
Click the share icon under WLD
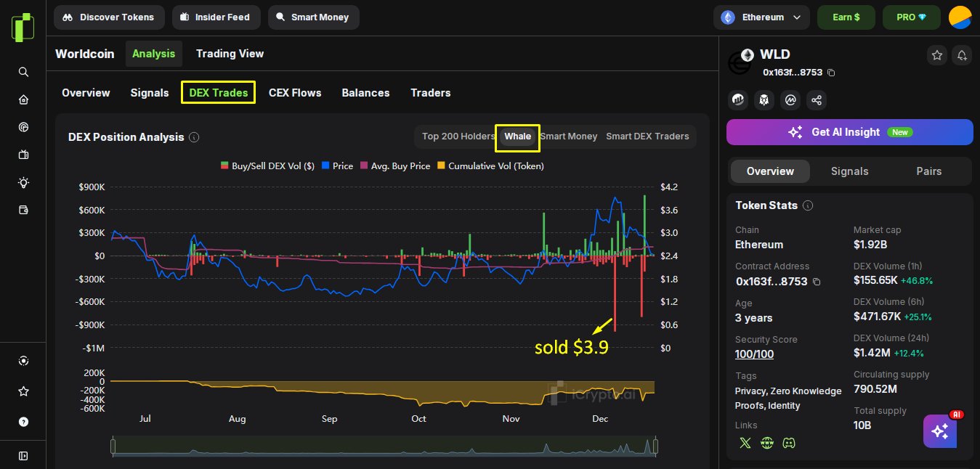click(x=817, y=100)
